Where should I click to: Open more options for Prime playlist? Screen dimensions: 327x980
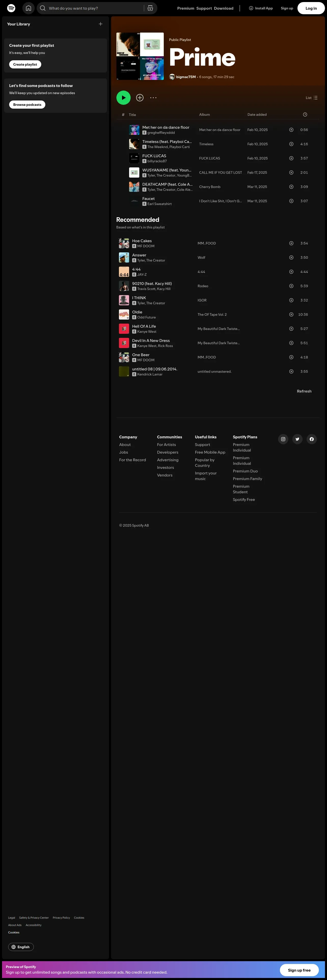tap(153, 98)
